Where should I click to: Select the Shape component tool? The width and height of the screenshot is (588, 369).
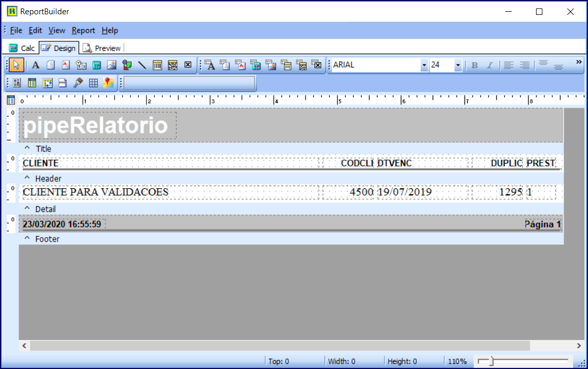(x=127, y=65)
